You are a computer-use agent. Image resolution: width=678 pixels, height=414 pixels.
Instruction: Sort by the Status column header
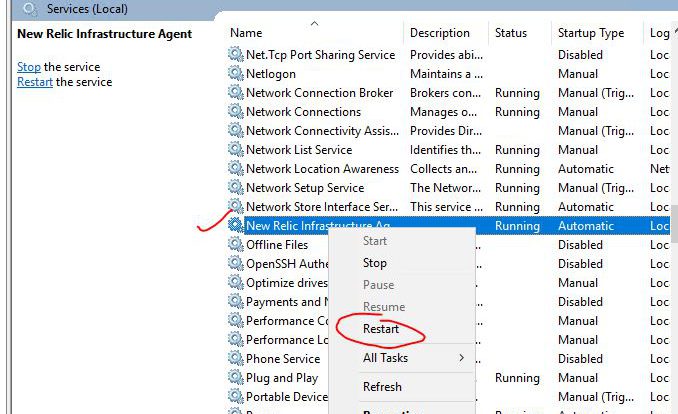click(520, 33)
